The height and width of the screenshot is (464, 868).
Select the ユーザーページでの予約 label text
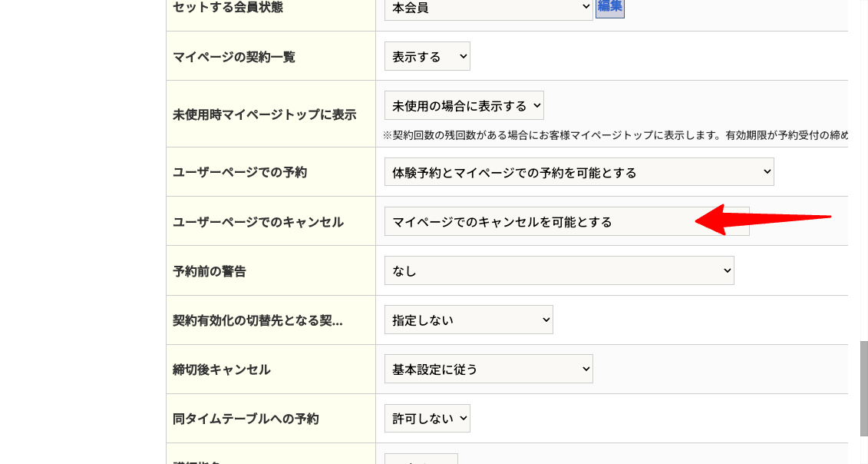[x=240, y=173]
